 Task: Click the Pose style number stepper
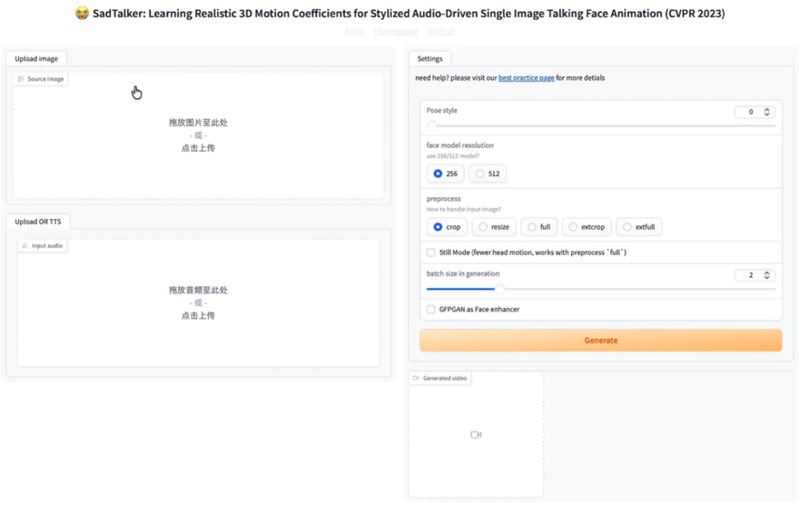coord(767,112)
